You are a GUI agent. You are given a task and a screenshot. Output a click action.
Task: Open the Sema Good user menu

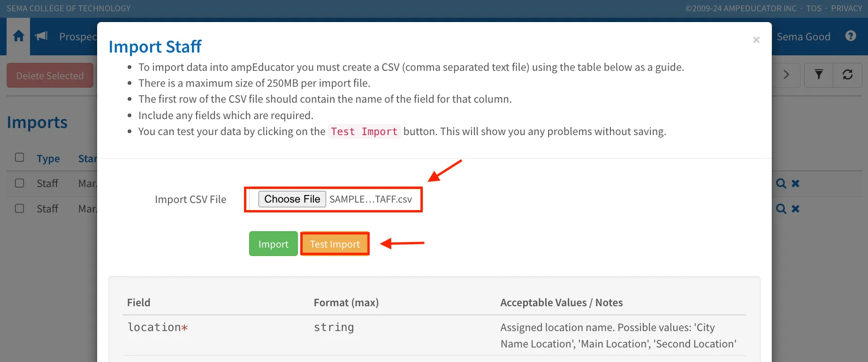(x=803, y=37)
